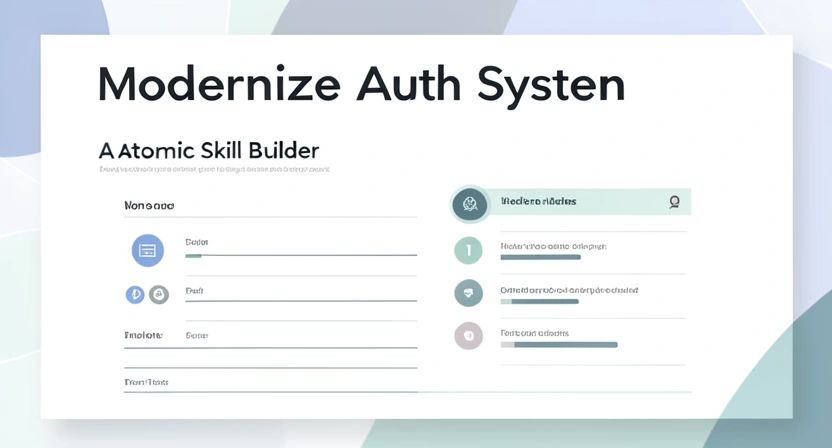The image size is (832, 448).
Task: Click progress bar under shield icon row
Action: pos(559,345)
